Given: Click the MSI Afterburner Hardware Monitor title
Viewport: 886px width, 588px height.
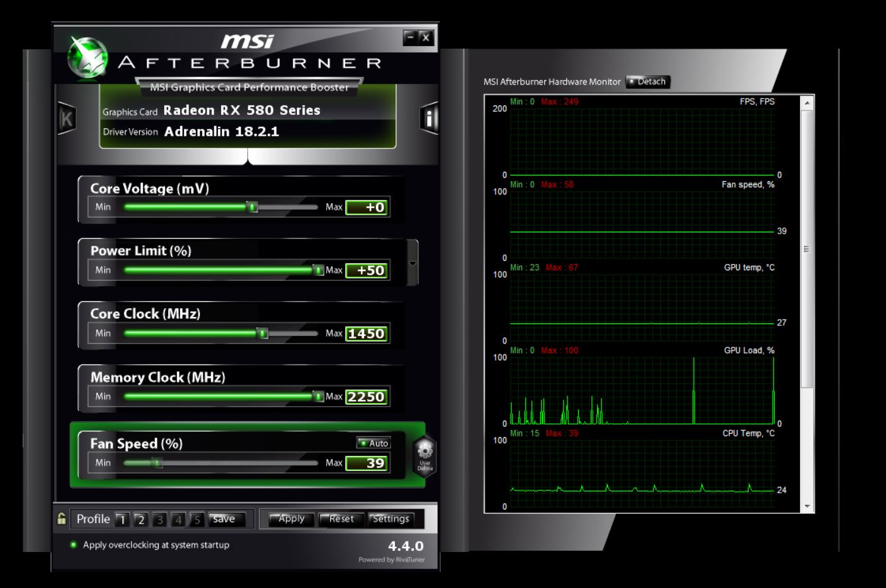Looking at the screenshot, I should 552,81.
